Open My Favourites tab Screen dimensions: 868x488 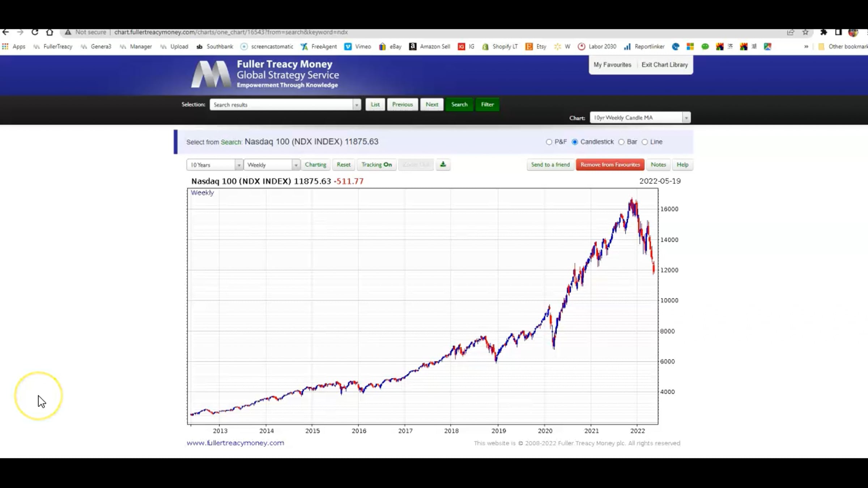click(x=612, y=65)
